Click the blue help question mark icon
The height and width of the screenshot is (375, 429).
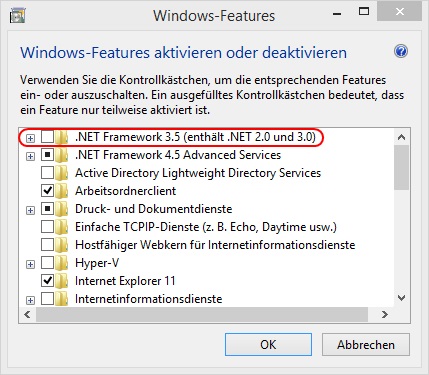point(401,52)
